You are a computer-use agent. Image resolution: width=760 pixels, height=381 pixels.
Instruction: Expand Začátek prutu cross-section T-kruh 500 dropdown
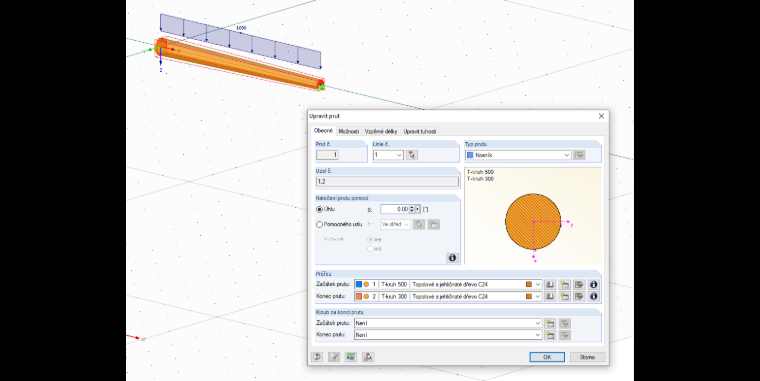point(538,285)
